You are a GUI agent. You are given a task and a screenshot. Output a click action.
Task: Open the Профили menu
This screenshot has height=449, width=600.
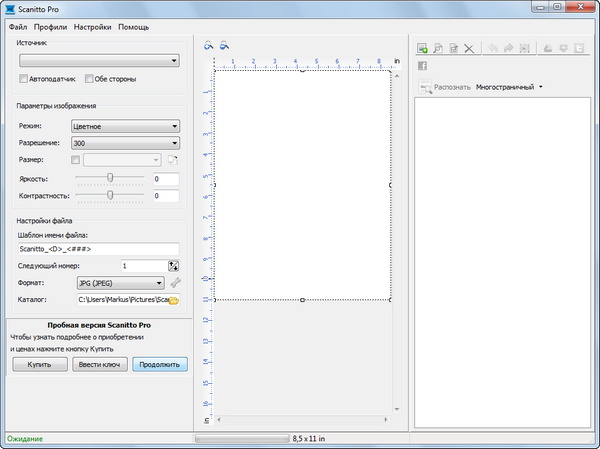click(50, 26)
